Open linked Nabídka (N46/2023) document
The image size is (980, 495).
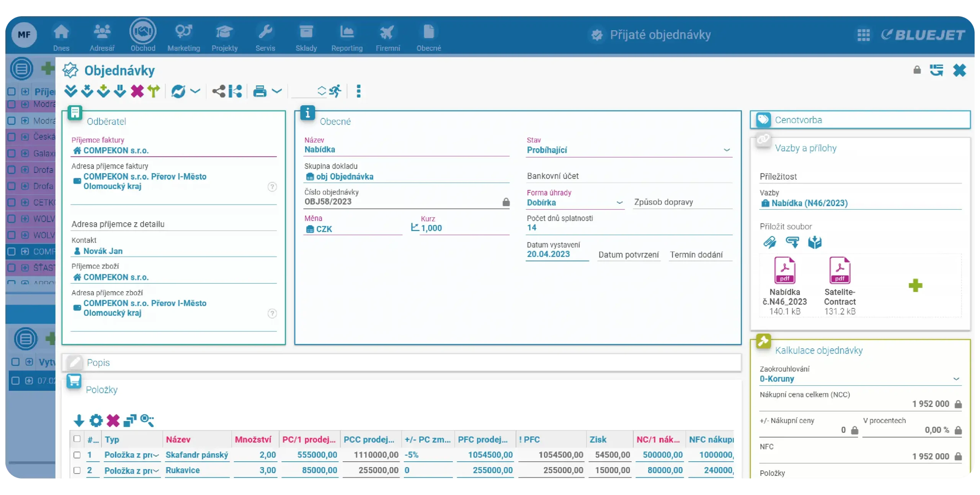809,203
